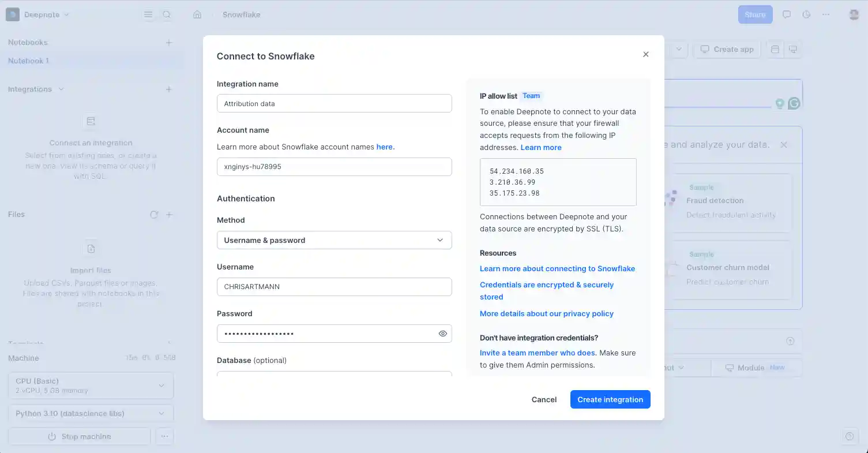Viewport: 868px width, 453px height.
Task: Open the version history clock icon
Action: coord(806,14)
